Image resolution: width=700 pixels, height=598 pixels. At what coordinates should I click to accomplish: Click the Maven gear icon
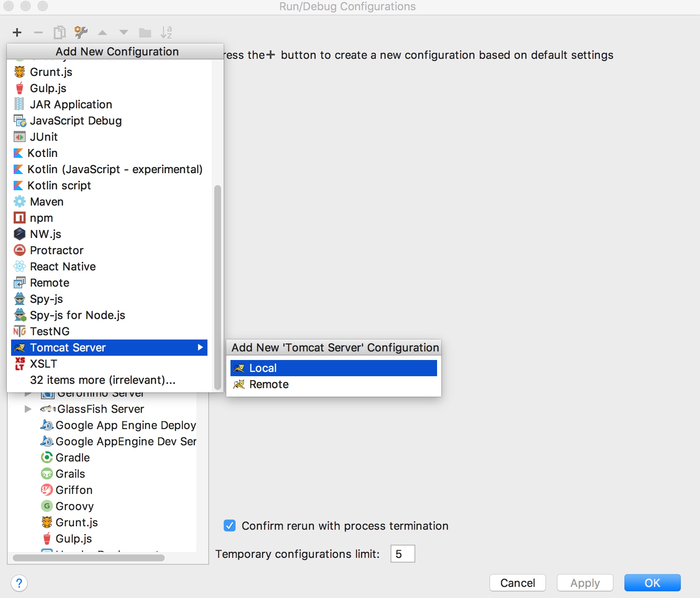(x=20, y=202)
